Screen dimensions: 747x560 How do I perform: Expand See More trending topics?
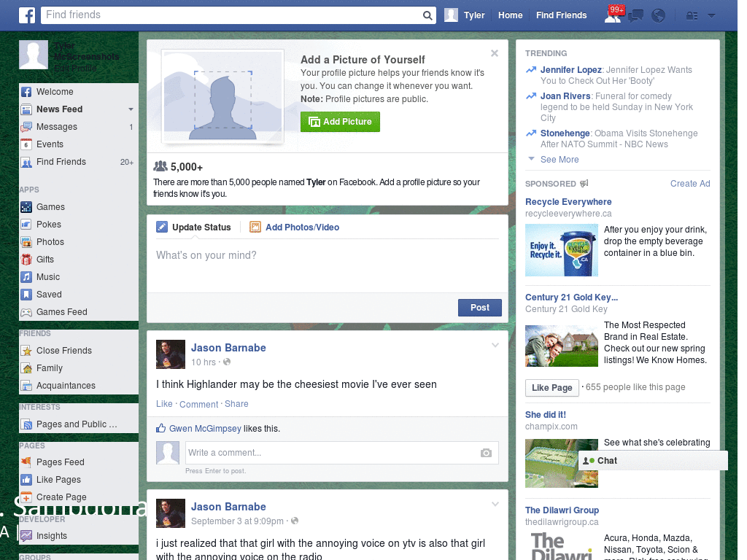point(560,160)
